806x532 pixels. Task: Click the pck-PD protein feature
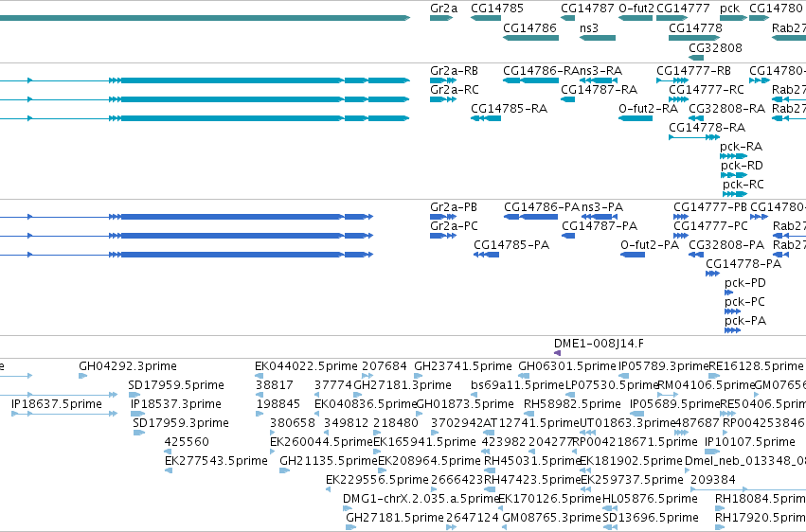click(x=728, y=293)
